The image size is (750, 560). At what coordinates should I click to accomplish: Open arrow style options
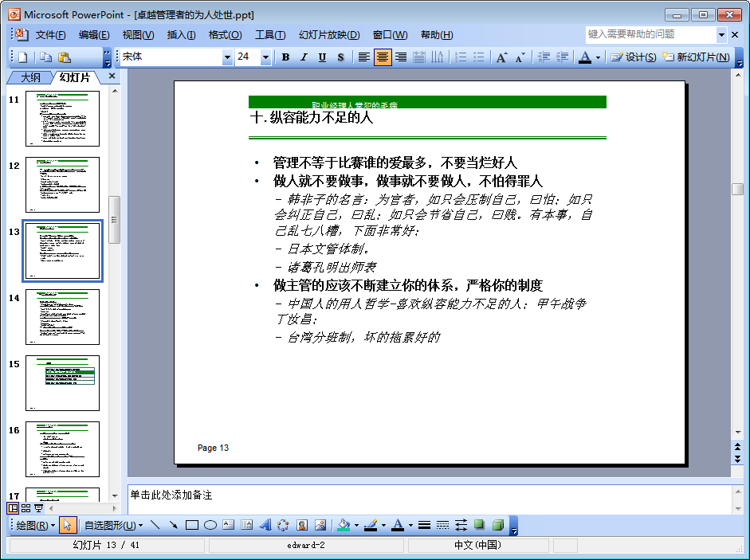461,525
